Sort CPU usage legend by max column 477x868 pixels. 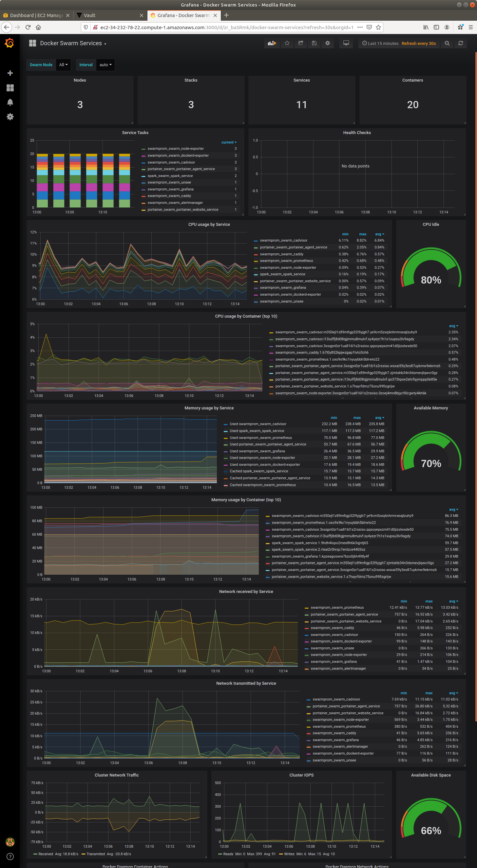(x=362, y=234)
